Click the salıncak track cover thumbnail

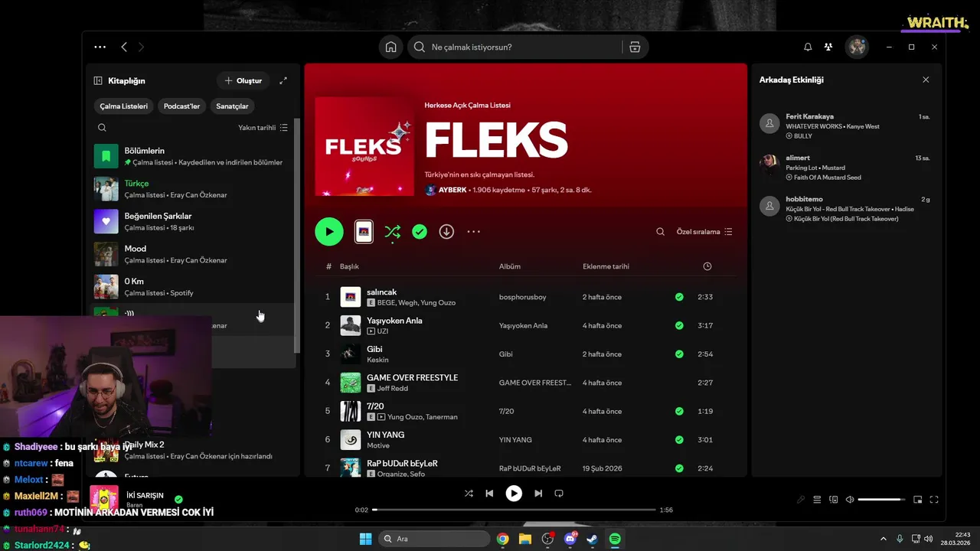(351, 297)
